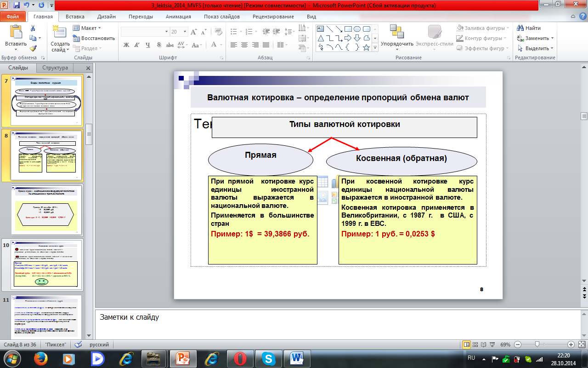
Task: Select the Rectangle shape in gallery
Action: click(348, 29)
